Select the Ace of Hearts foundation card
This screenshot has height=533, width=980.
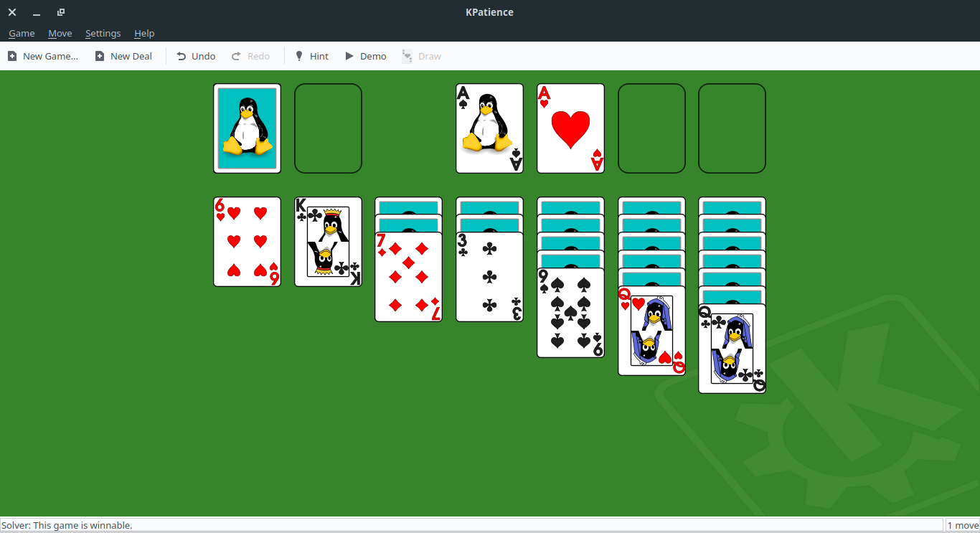(x=570, y=128)
